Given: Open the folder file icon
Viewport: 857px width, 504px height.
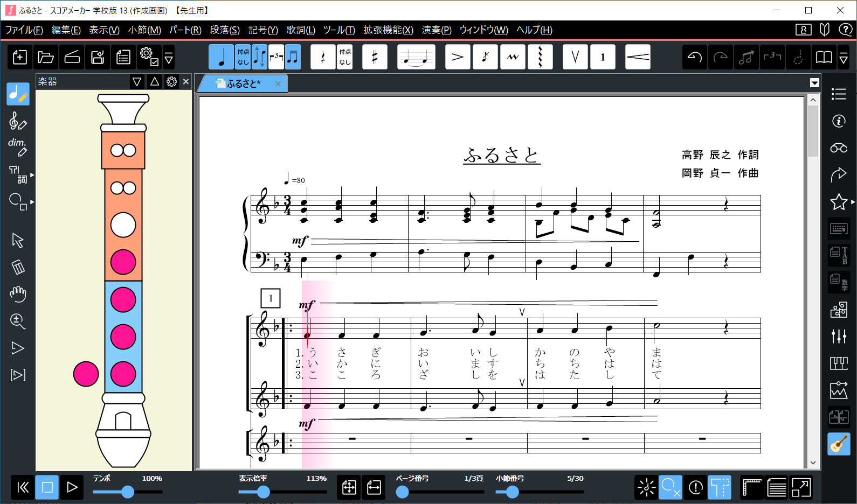Looking at the screenshot, I should tap(46, 57).
